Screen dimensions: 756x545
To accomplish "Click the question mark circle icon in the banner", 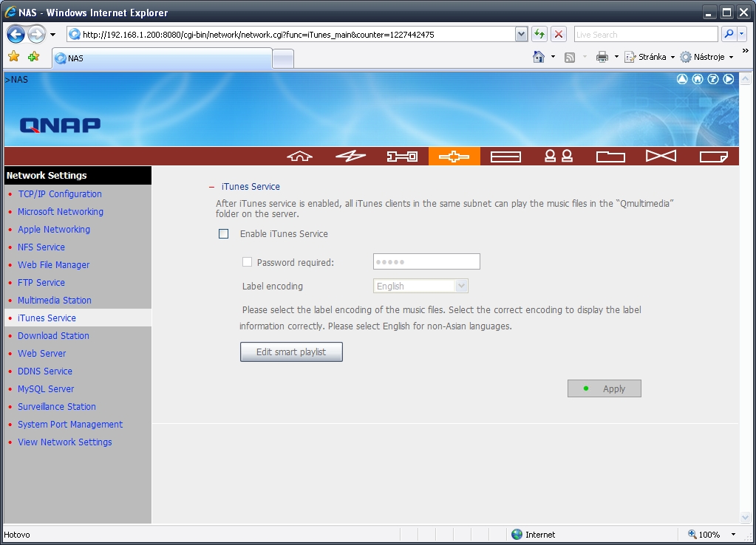I will tap(713, 79).
